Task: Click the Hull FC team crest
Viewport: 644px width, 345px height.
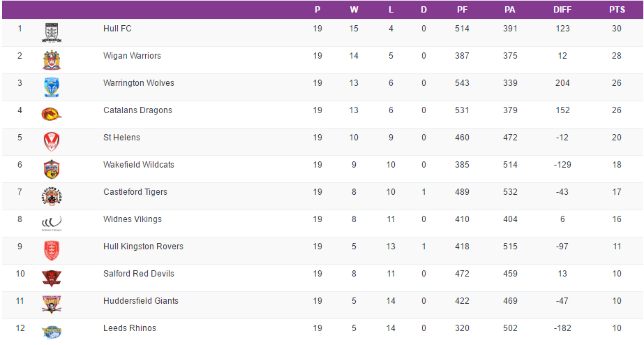Action: (52, 32)
